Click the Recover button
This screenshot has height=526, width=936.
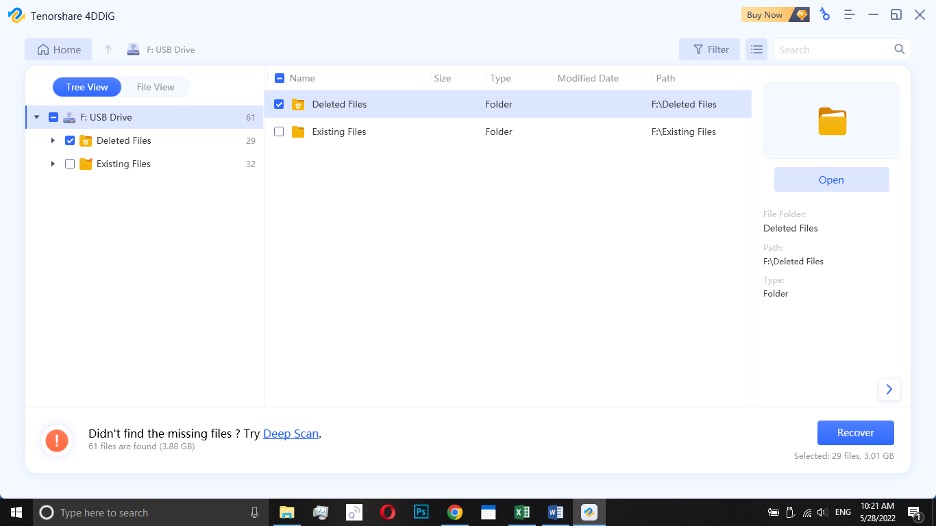[x=855, y=433]
